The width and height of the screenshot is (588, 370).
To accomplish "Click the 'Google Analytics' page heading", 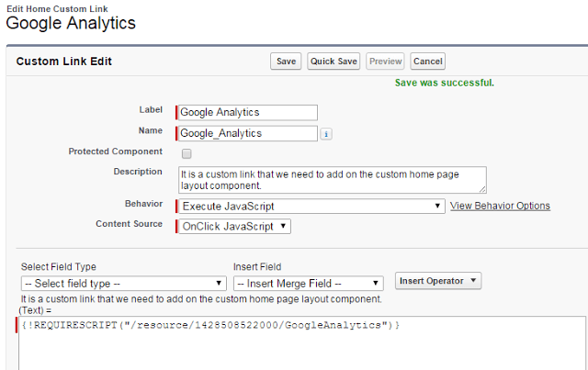I will pos(71,23).
